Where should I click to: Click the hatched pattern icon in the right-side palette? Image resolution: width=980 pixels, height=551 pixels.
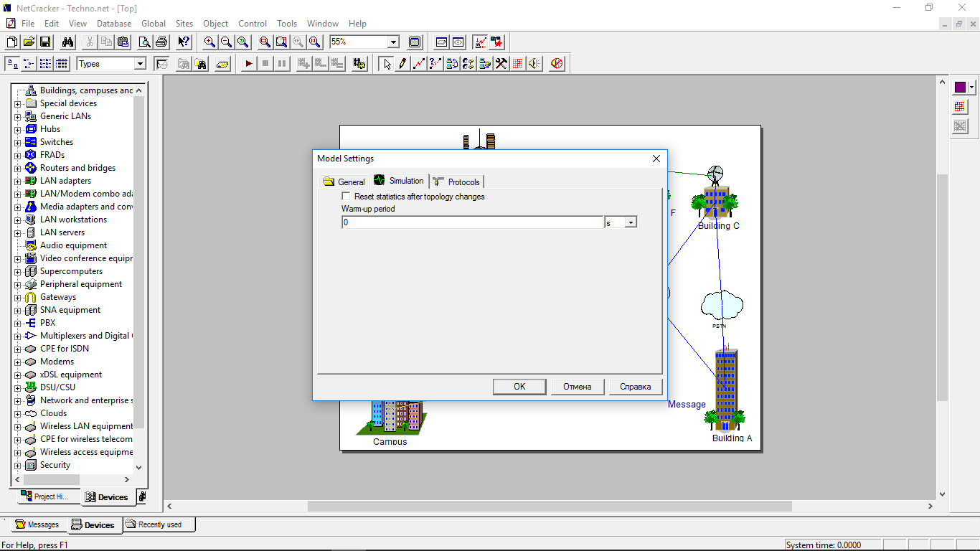[960, 126]
